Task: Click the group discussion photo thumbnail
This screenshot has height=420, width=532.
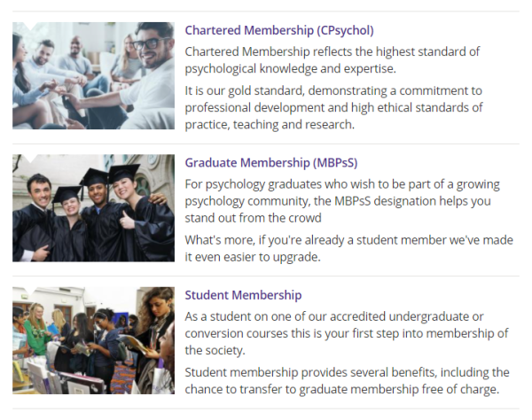Action: click(94, 75)
